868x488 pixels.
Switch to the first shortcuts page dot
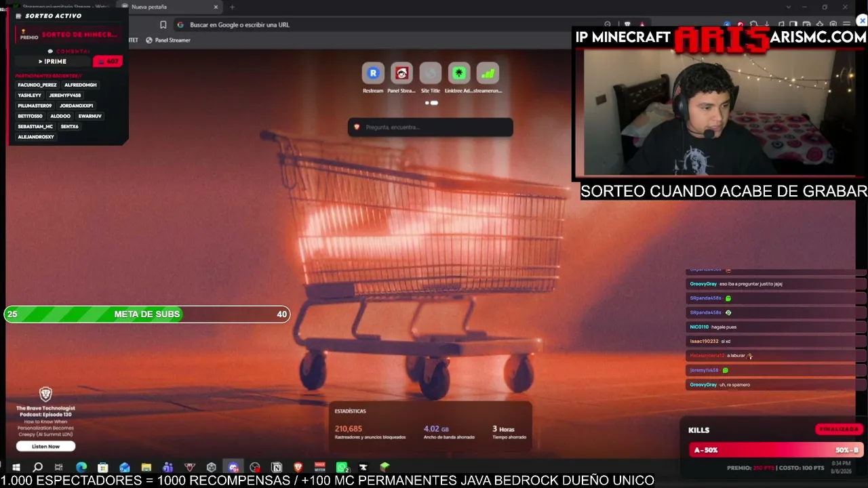pos(427,103)
